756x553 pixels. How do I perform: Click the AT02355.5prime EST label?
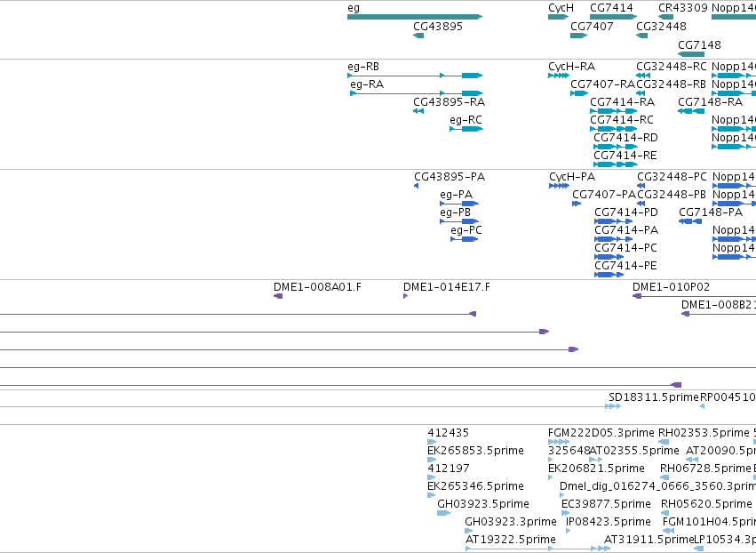634,451
